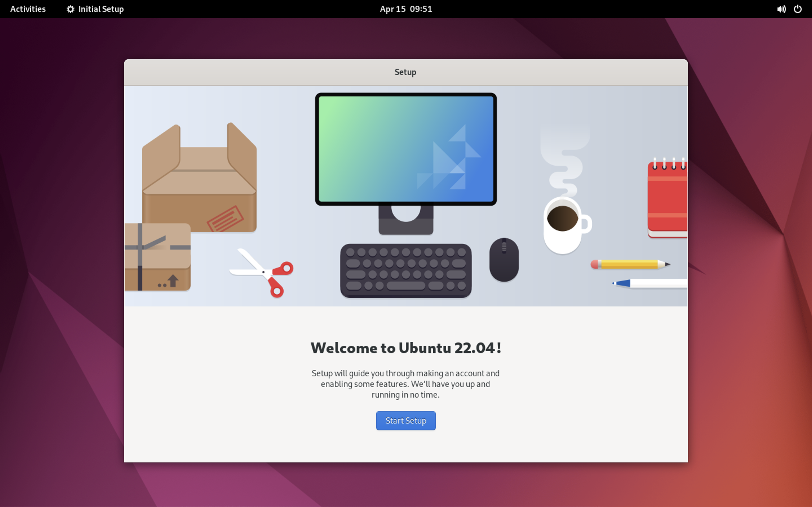Click the power icon in top bar
Viewport: 812px width, 507px height.
coord(798,9)
